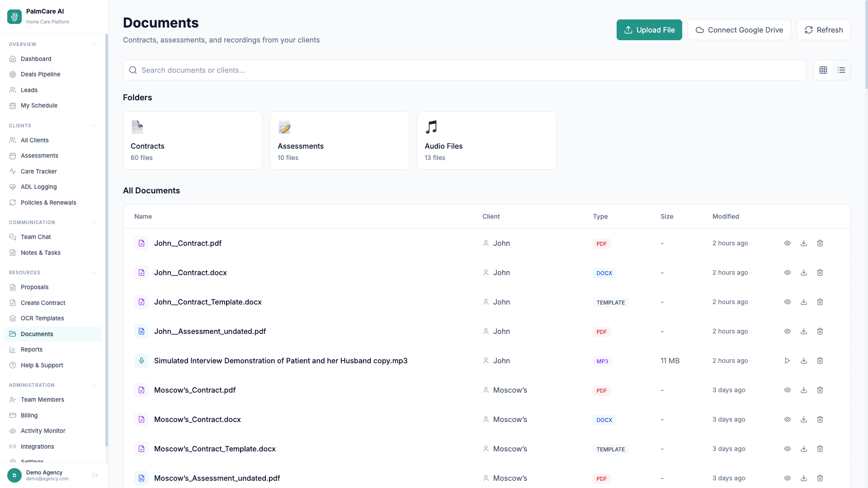Click the search documents input field
868x488 pixels.
tap(464, 70)
